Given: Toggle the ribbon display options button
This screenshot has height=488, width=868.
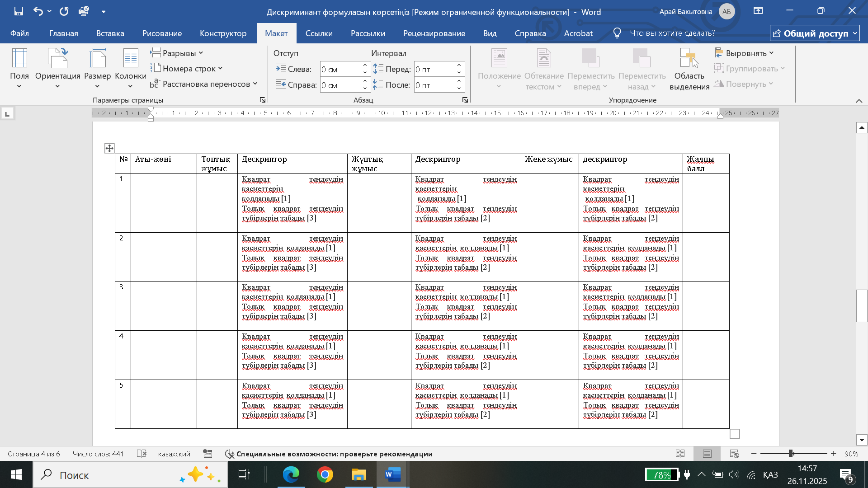Looking at the screenshot, I should click(x=758, y=11).
